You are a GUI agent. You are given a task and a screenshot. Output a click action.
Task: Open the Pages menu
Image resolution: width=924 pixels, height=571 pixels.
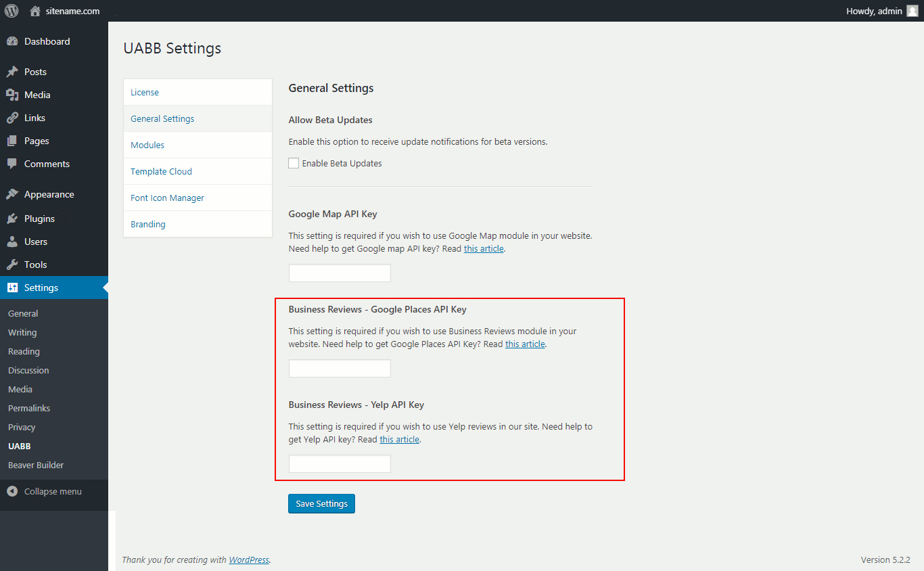pos(37,141)
